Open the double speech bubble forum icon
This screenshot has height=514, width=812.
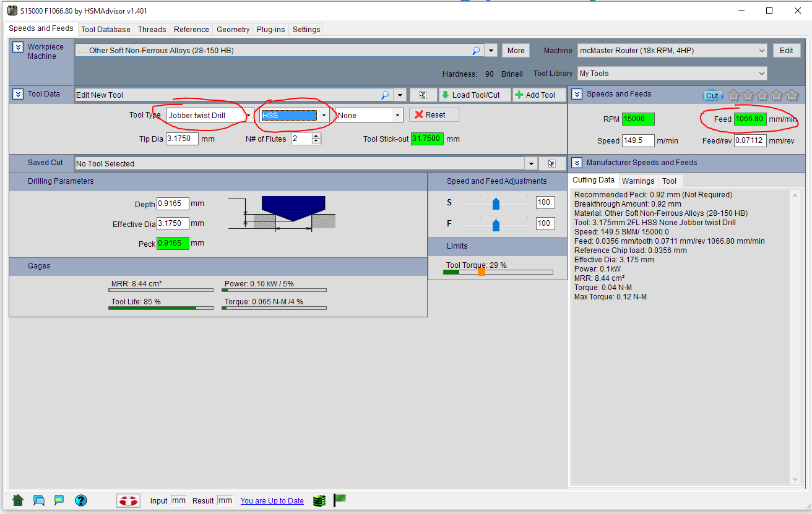(39, 500)
